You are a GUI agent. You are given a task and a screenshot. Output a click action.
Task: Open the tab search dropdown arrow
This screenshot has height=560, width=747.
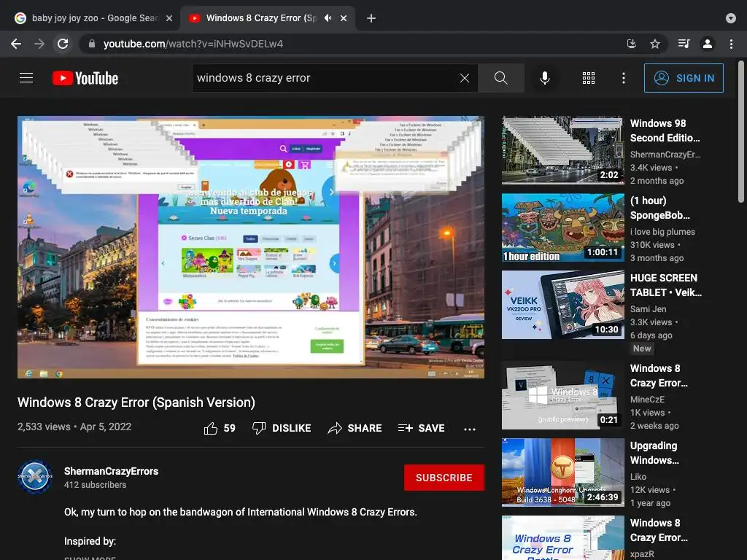731,18
